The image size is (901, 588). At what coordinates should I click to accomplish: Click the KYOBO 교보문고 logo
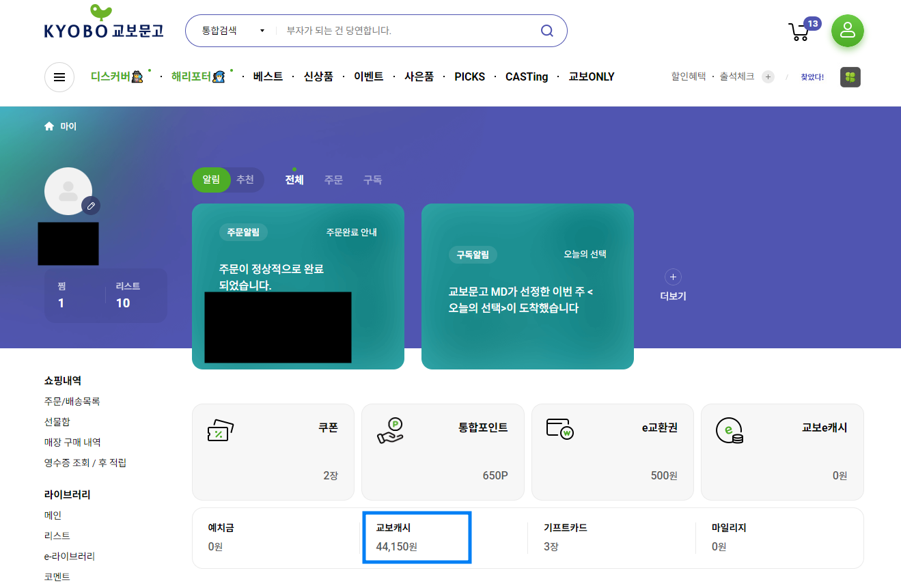(x=104, y=23)
